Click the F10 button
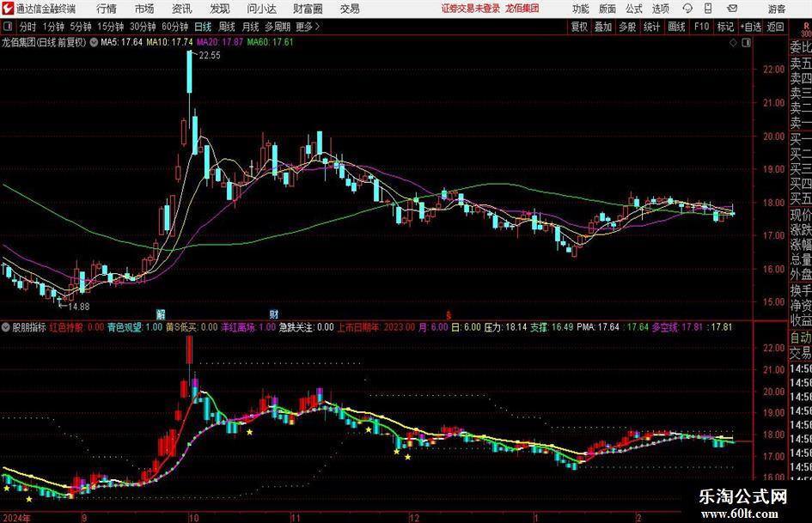The image size is (812, 523). pos(701,27)
